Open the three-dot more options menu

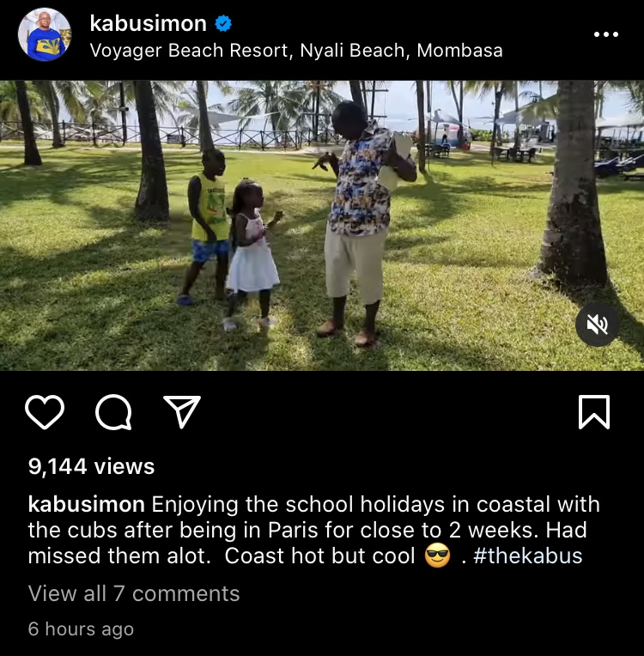[606, 34]
